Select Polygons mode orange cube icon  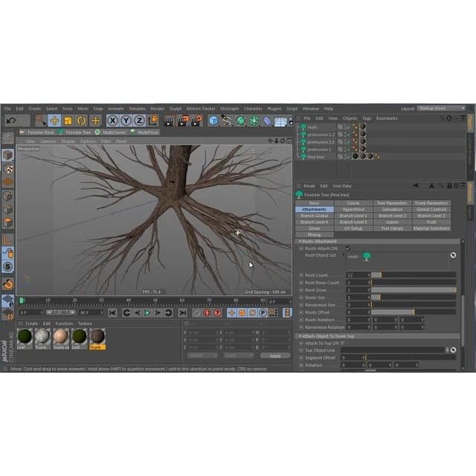point(8,222)
